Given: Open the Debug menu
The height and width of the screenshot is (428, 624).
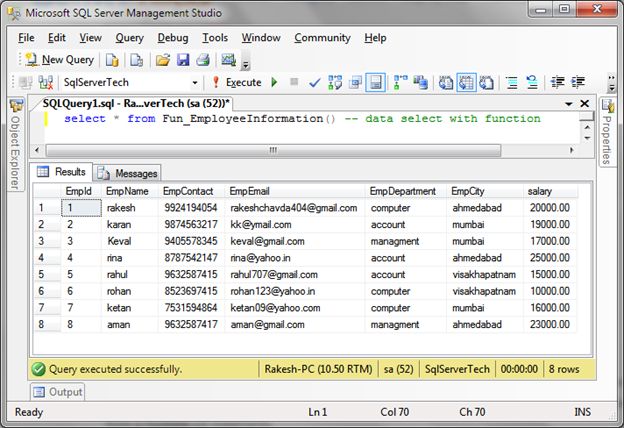Looking at the screenshot, I should coord(173,38).
